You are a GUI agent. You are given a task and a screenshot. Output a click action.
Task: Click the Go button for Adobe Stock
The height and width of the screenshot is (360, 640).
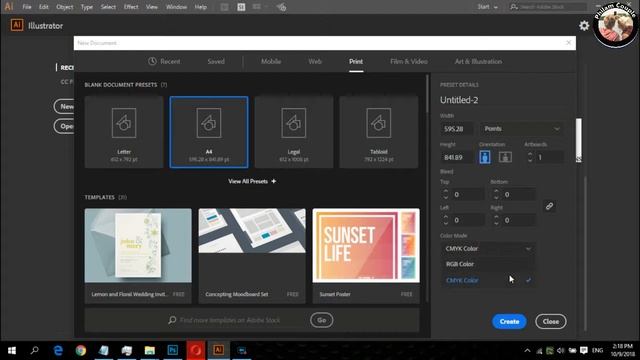point(322,320)
